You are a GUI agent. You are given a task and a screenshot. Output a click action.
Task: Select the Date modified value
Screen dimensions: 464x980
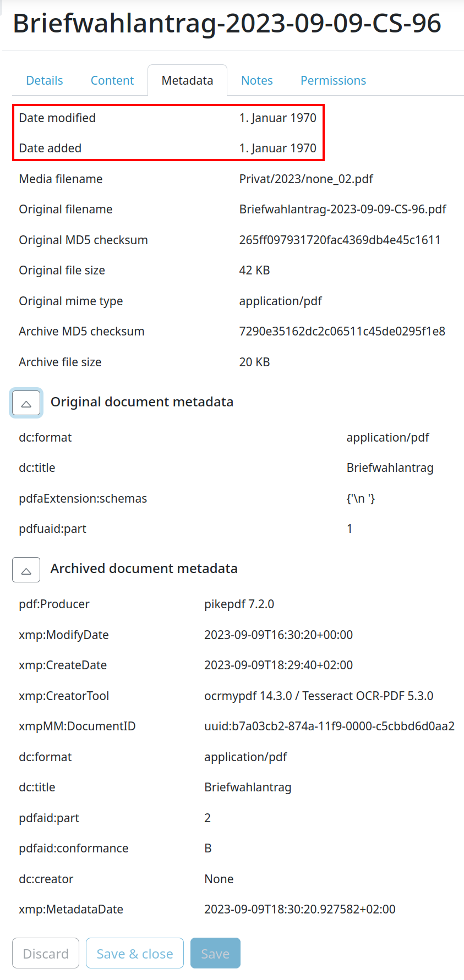click(x=277, y=117)
